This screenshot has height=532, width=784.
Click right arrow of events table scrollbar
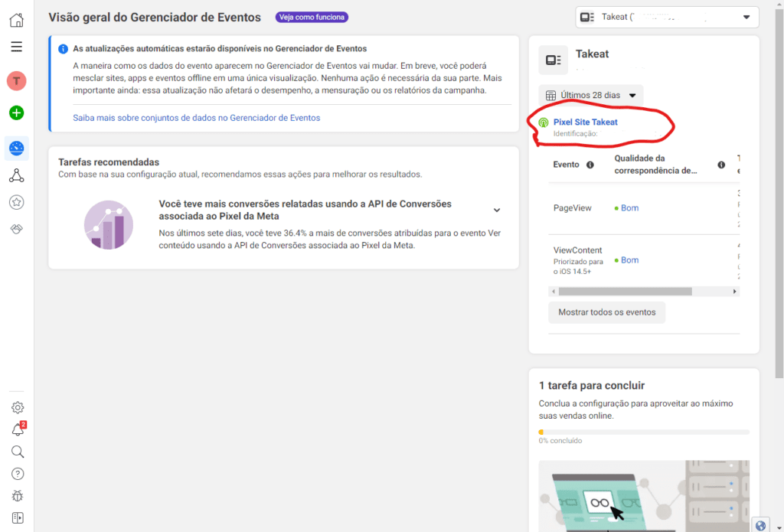click(x=734, y=292)
